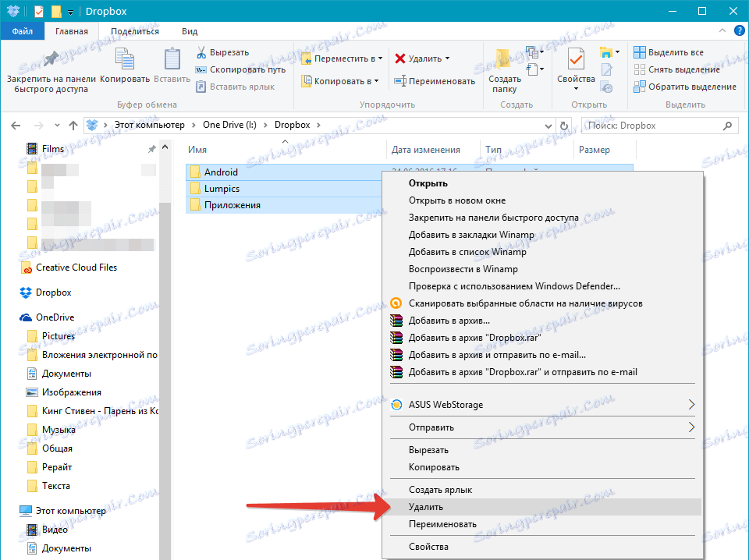Click the Forward navigation arrow
749x560 pixels.
click(38, 126)
